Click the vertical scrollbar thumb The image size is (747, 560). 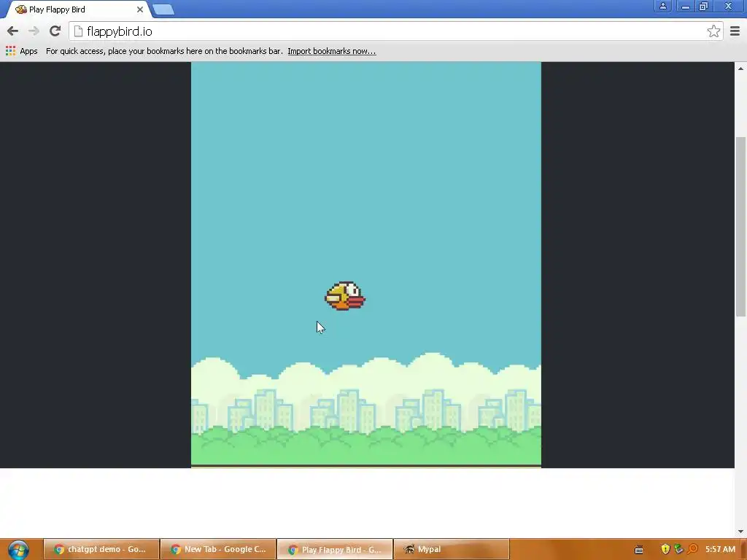pyautogui.click(x=740, y=227)
